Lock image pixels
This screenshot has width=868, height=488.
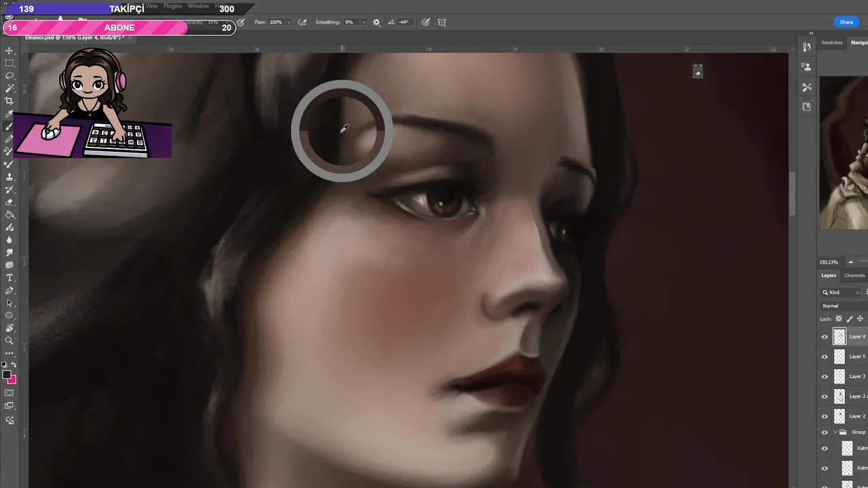tap(850, 319)
